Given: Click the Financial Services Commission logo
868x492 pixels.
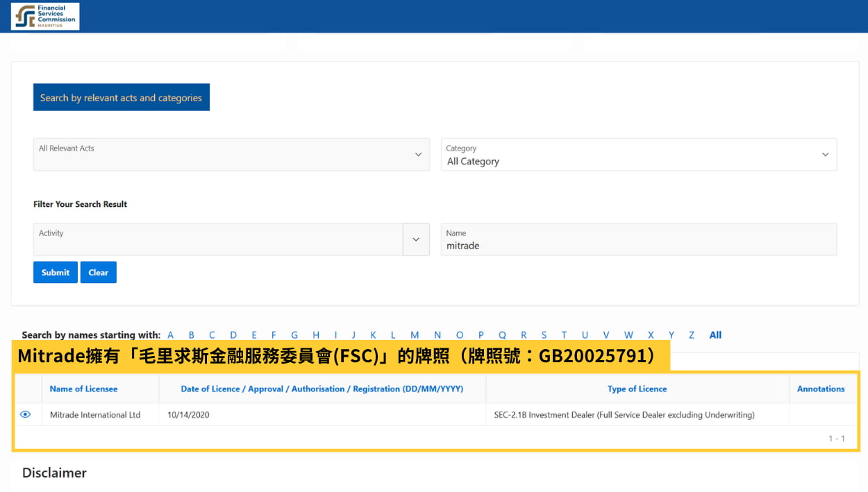Looking at the screenshot, I should coord(44,15).
